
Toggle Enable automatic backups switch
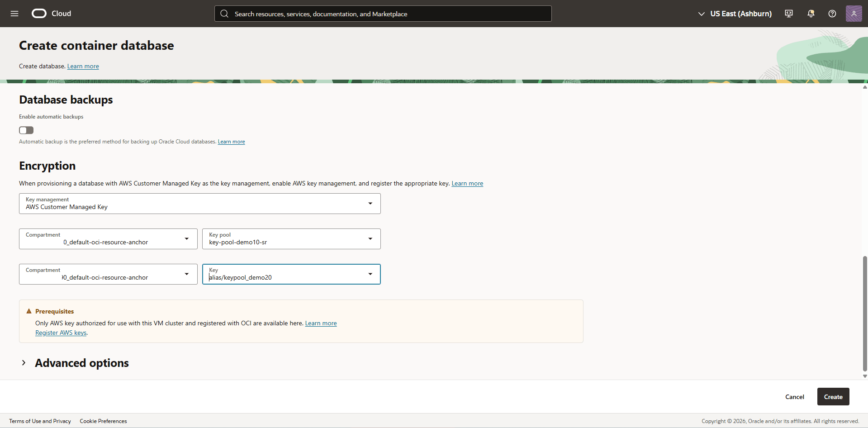[x=26, y=130]
